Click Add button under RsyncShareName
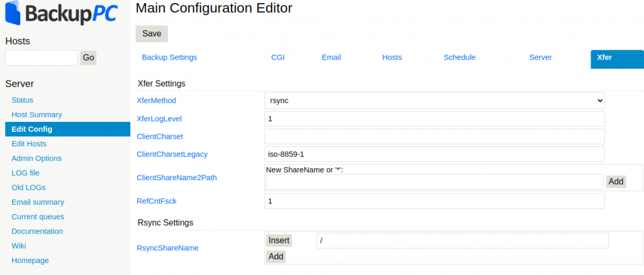This screenshot has width=644, height=275. point(275,256)
